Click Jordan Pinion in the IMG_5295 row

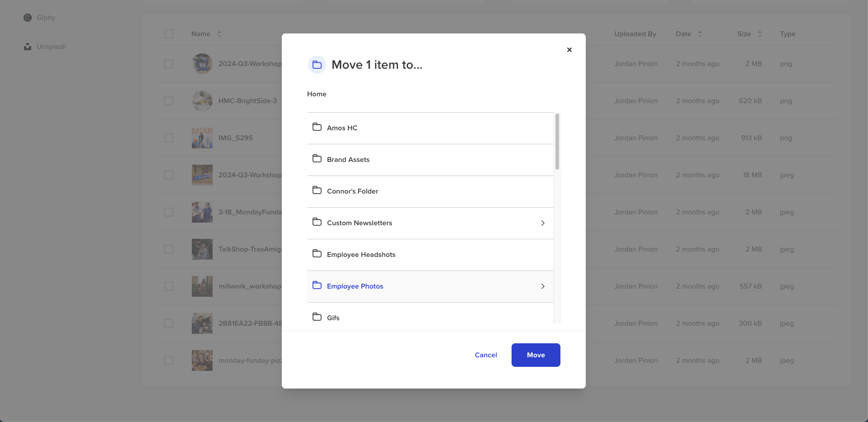[x=636, y=138]
